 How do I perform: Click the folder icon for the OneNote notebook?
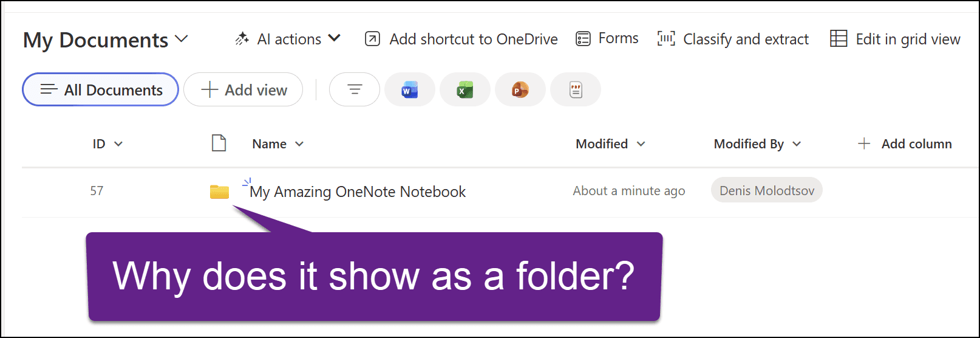pyautogui.click(x=219, y=192)
